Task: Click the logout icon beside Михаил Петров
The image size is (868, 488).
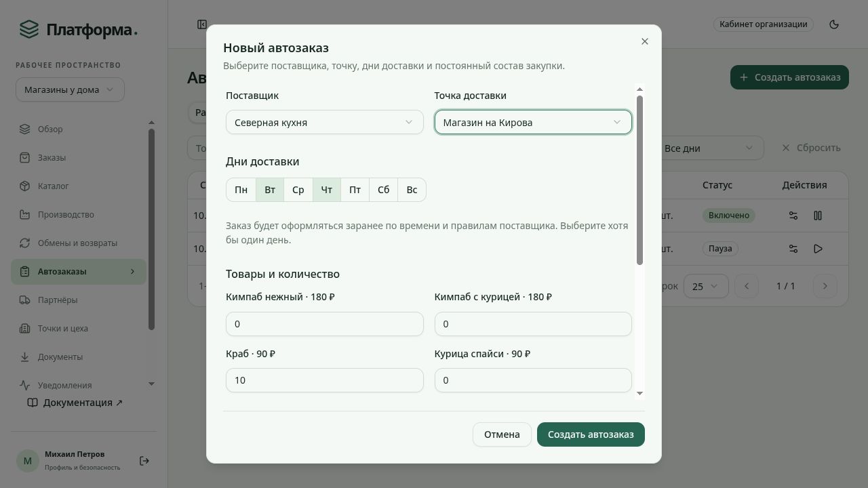Action: point(144,461)
